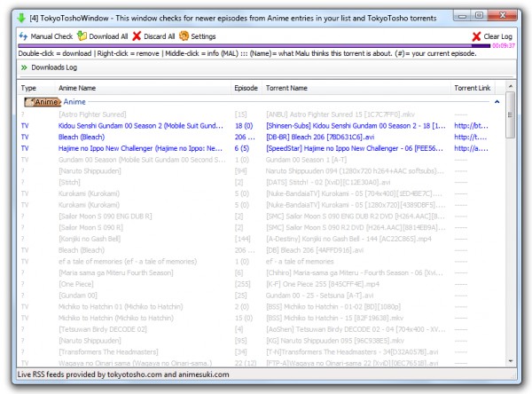Click the vertical scrollbar thumb
Image resolution: width=532 pixels, height=394 pixels.
coord(510,114)
